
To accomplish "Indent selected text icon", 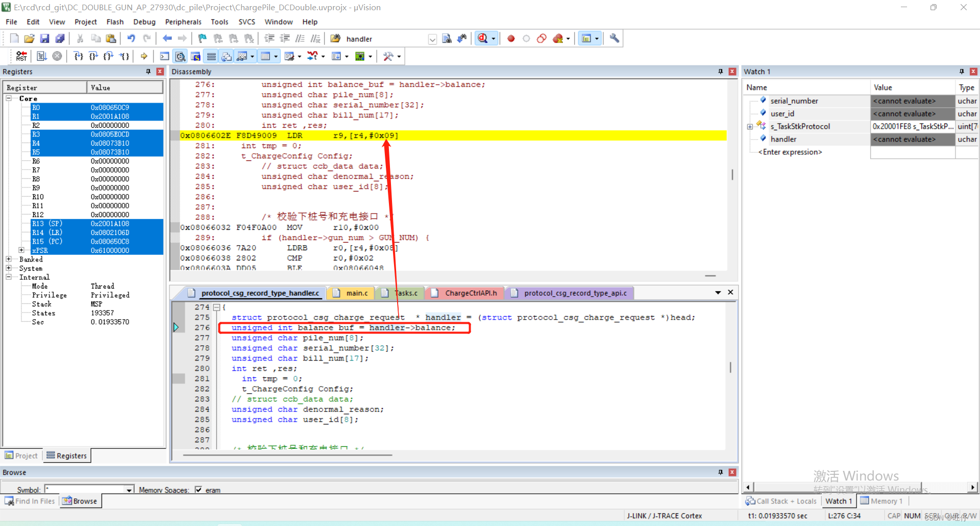I will (269, 39).
